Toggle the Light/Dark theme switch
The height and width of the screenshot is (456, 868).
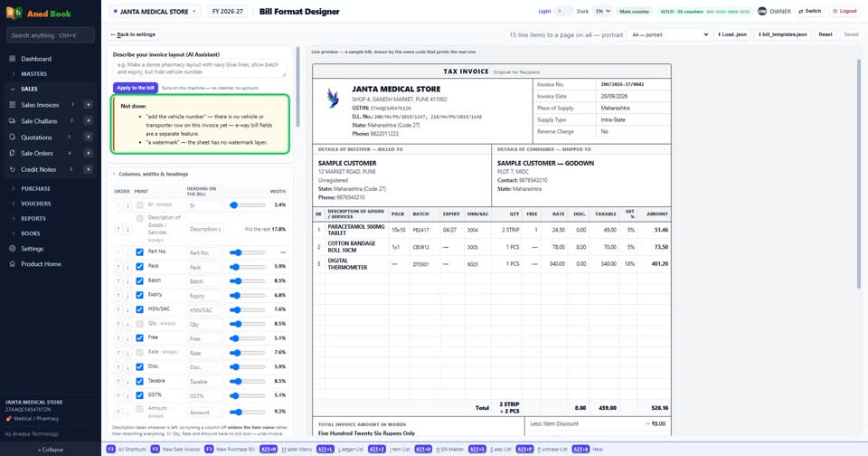click(563, 11)
